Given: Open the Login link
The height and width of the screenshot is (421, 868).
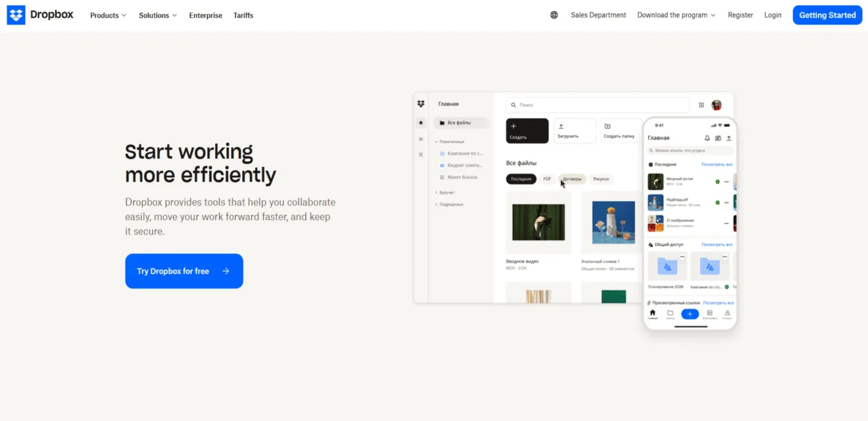Looking at the screenshot, I should pyautogui.click(x=772, y=15).
